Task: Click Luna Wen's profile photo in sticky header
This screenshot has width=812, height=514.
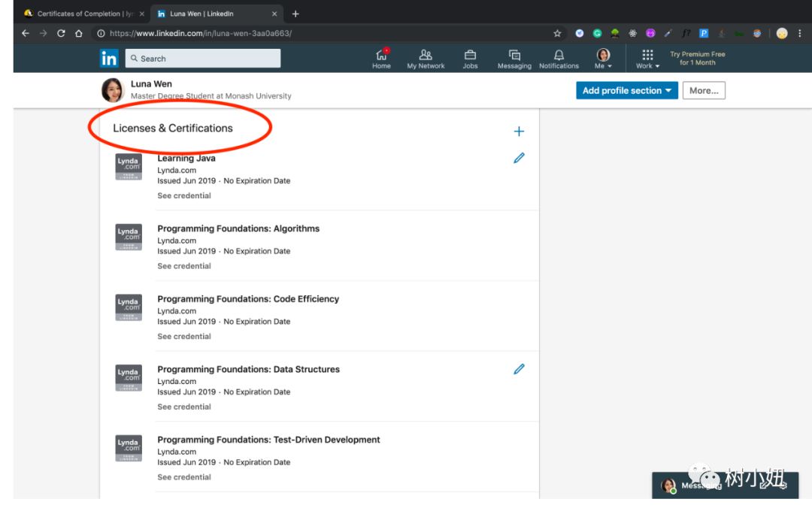Action: point(113,90)
